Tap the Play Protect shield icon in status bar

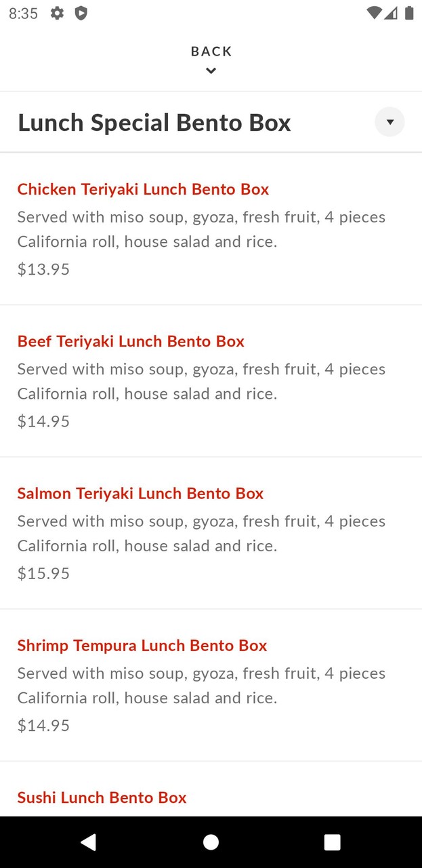coord(81,13)
